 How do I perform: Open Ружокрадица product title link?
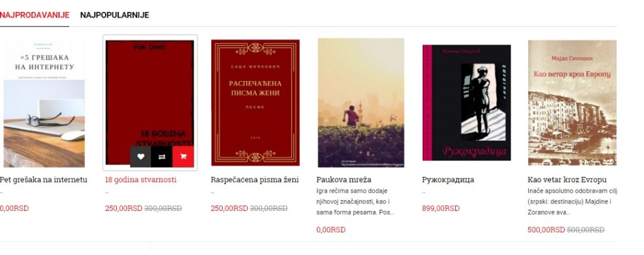pyautogui.click(x=448, y=180)
